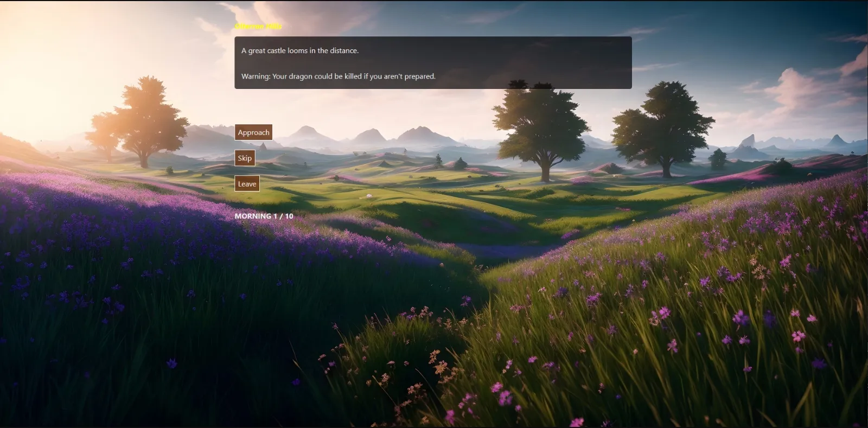
Task: Click the small bush right of the right tree
Action: tap(718, 159)
